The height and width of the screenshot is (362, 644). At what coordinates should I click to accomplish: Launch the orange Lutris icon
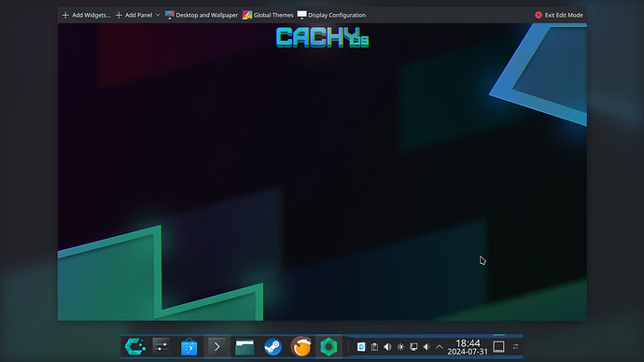pyautogui.click(x=301, y=346)
